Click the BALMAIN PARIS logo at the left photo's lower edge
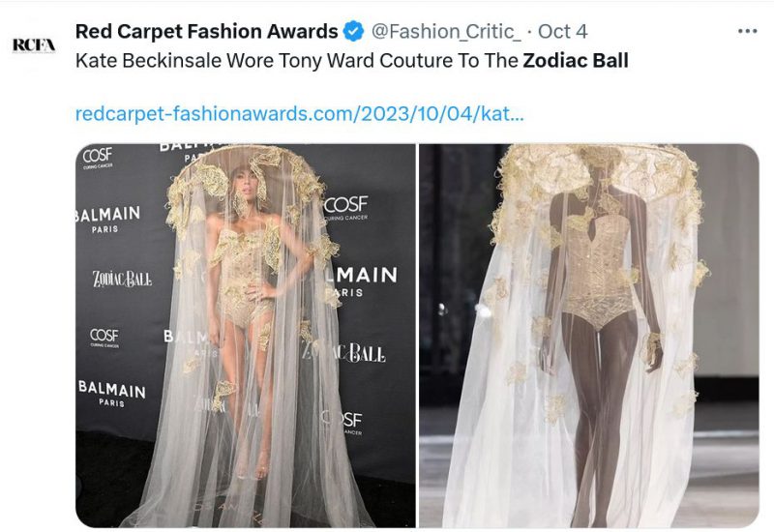 [x=112, y=393]
